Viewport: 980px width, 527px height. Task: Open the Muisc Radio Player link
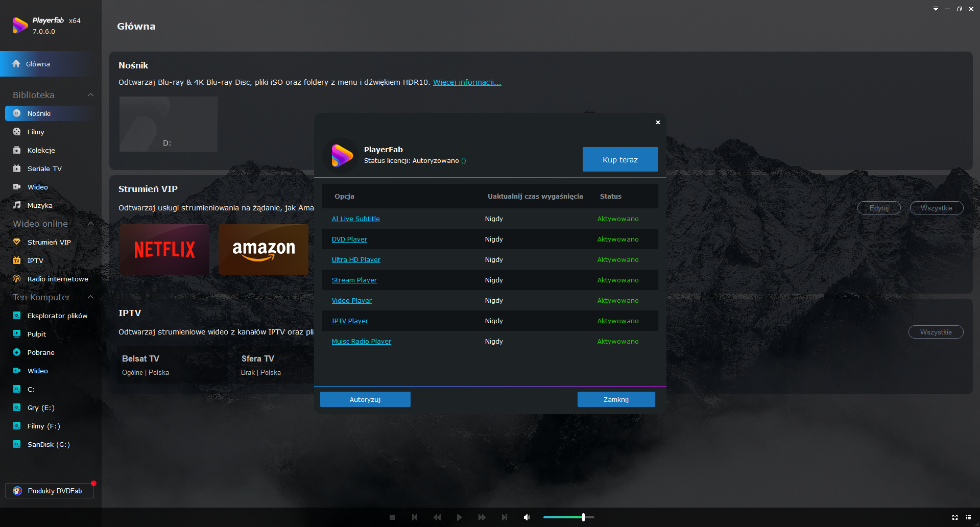362,342
